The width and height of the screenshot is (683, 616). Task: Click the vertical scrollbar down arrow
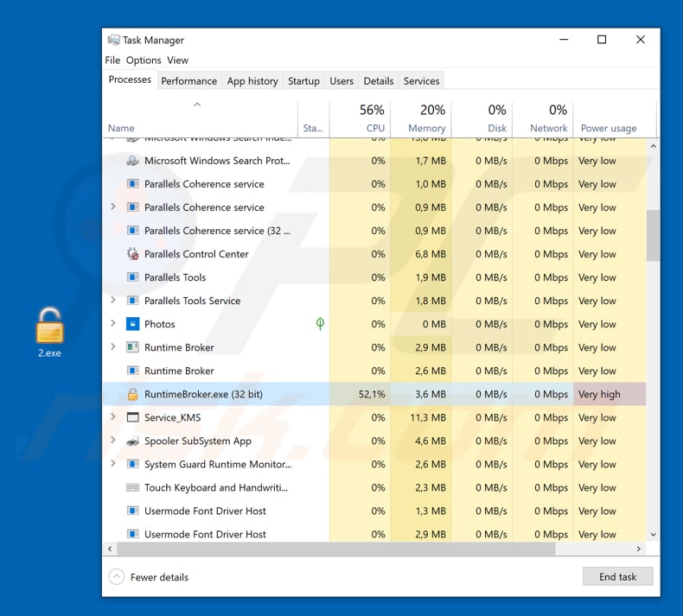653,535
